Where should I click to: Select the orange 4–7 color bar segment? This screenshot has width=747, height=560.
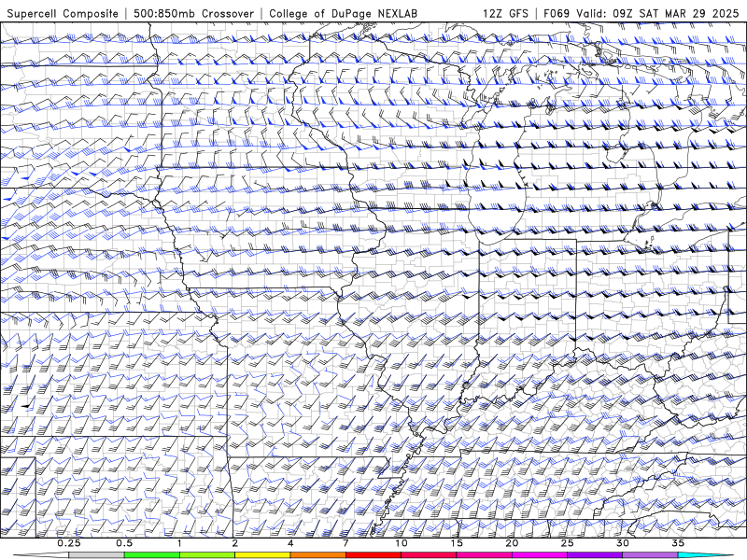click(317, 555)
